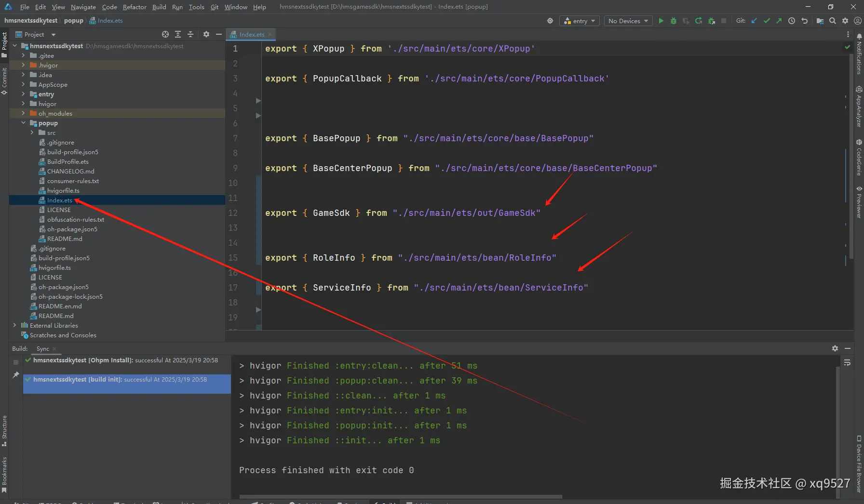Open the Search Everywhere magnifier icon
Screen dimensions: 864x504
(833, 21)
